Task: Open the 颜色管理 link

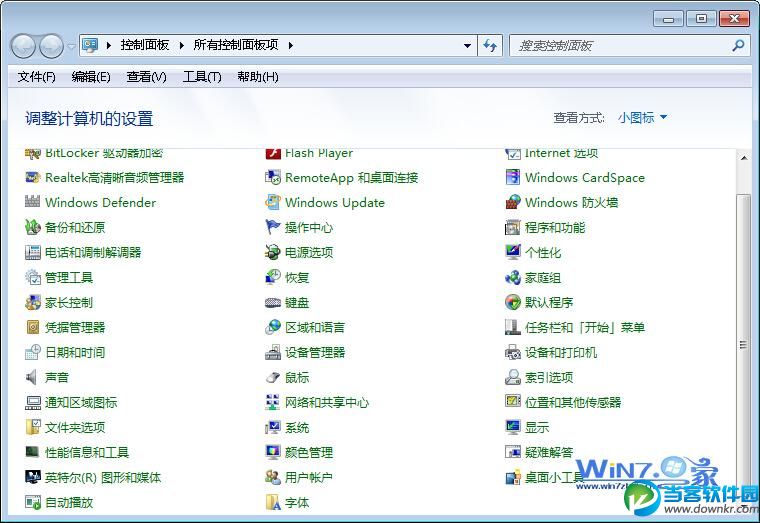Action: (x=309, y=452)
